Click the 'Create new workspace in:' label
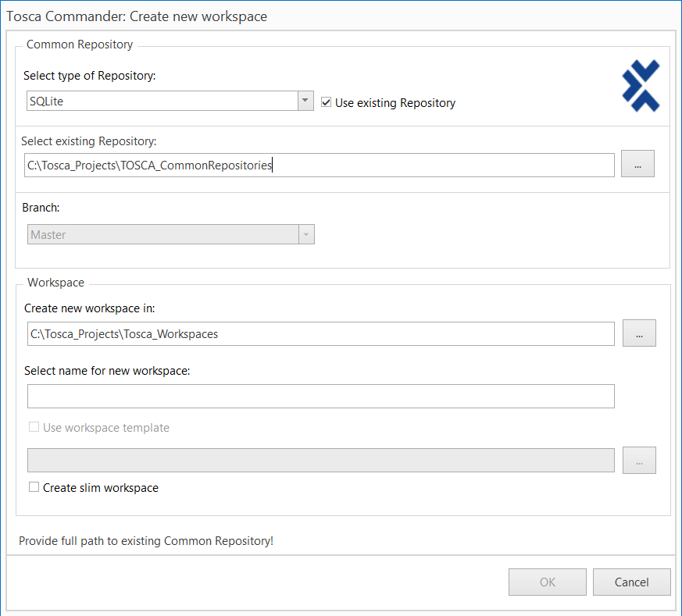Screen dimensions: 682x616 pos(90,308)
